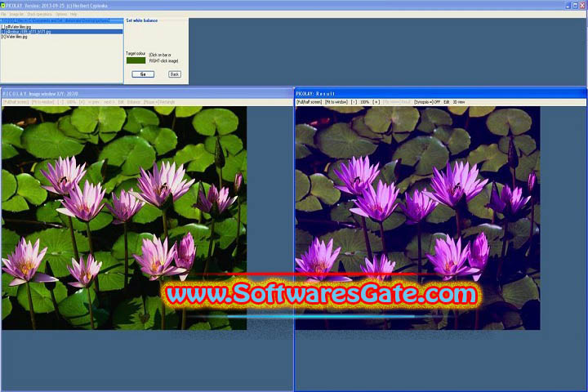
Task: Click the image list folder path header
Action: click(x=61, y=21)
